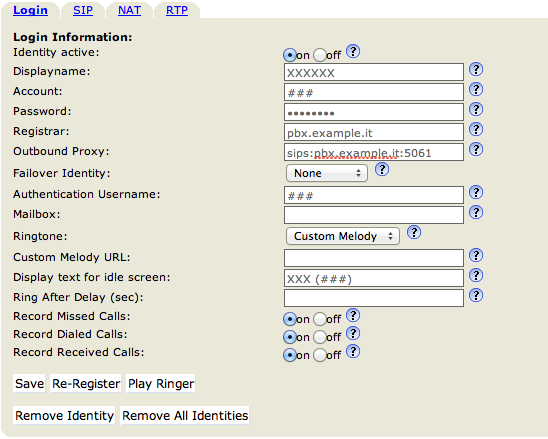Click the Re-Register button
The image size is (548, 439).
click(86, 383)
